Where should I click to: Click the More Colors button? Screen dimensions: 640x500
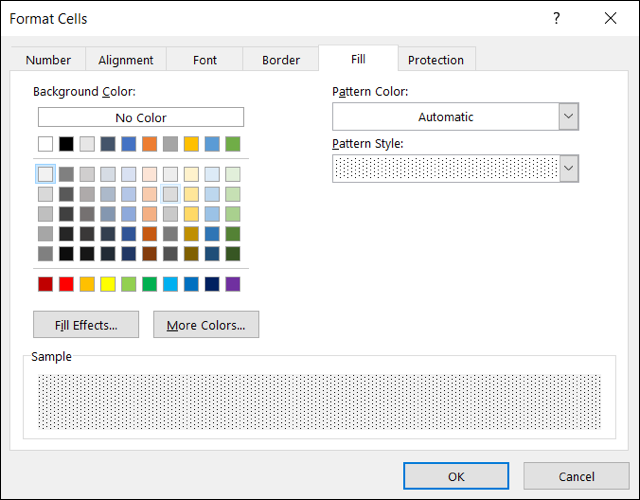(206, 325)
